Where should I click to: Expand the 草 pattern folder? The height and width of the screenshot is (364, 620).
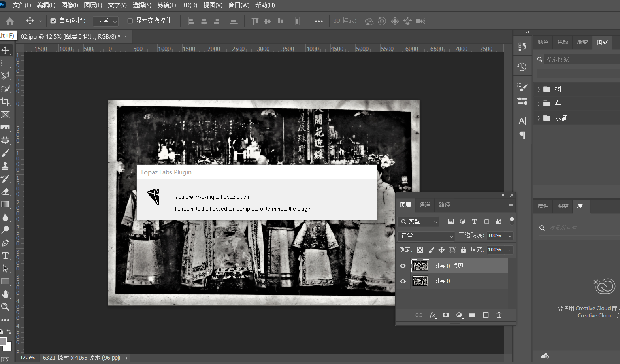(539, 104)
